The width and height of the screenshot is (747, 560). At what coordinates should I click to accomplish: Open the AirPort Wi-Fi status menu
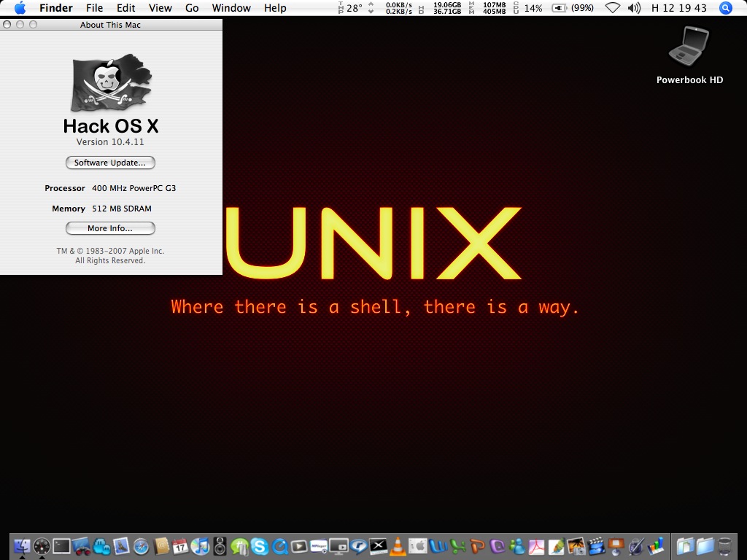[612, 8]
